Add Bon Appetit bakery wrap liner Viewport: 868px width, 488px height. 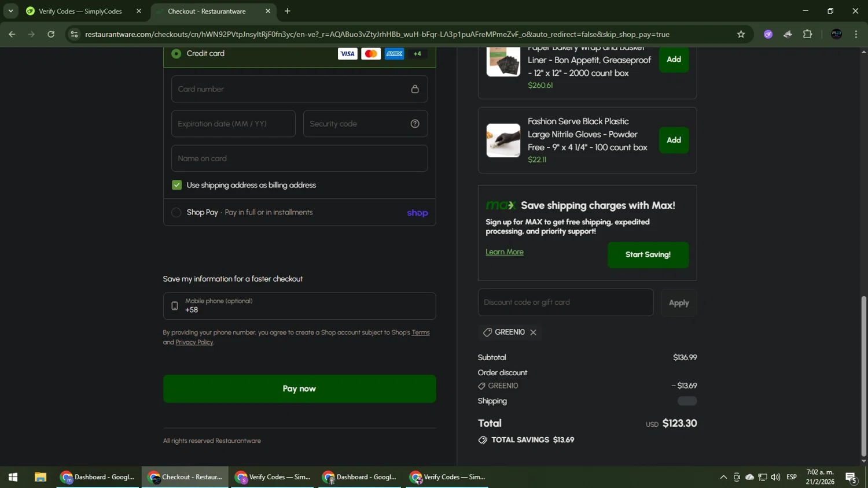[x=674, y=60]
